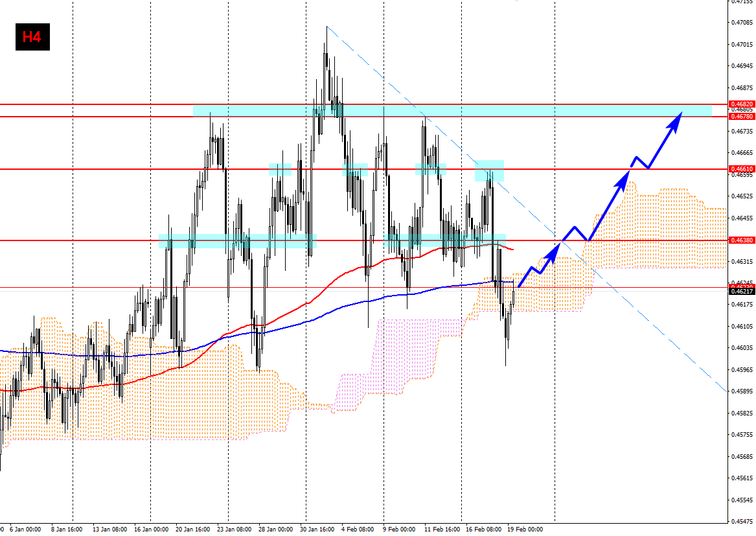
Task: Select the 4 Feb 08:00 time label
Action: tap(357, 530)
